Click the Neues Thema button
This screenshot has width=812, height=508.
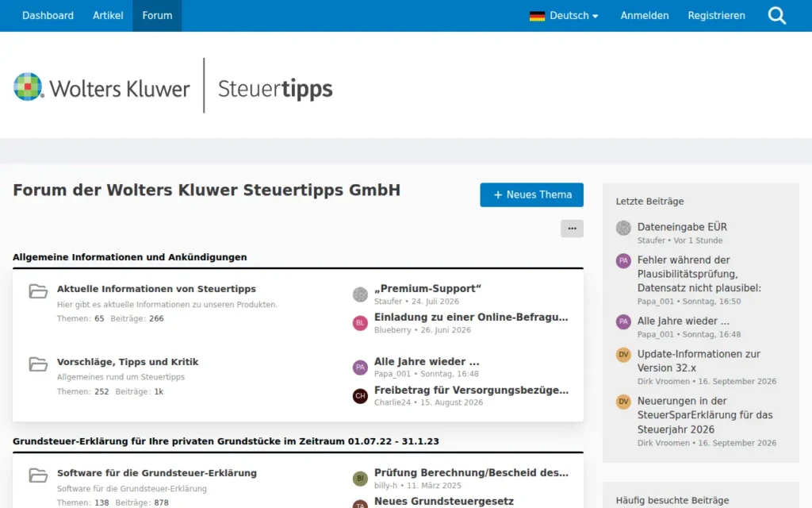[532, 195]
